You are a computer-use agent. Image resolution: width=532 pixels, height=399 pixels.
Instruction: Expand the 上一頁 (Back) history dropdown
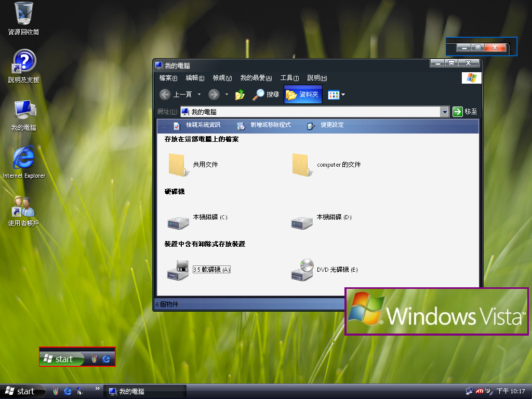click(198, 95)
